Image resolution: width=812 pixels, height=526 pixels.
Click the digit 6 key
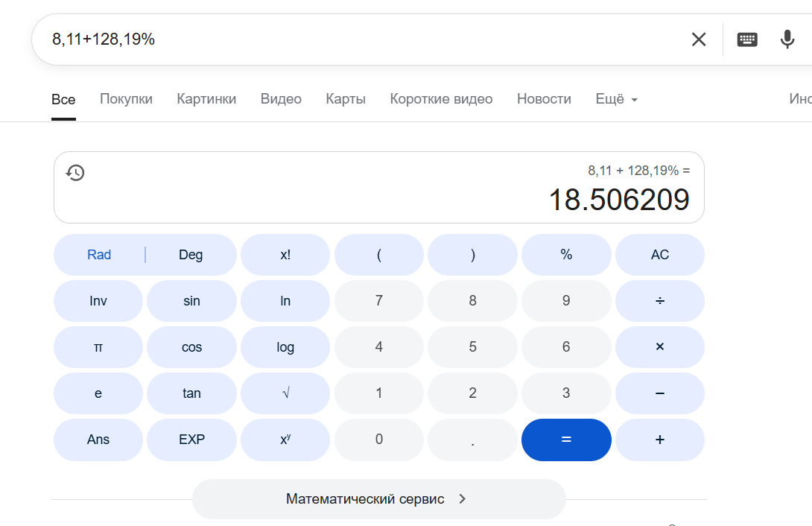[566, 347]
